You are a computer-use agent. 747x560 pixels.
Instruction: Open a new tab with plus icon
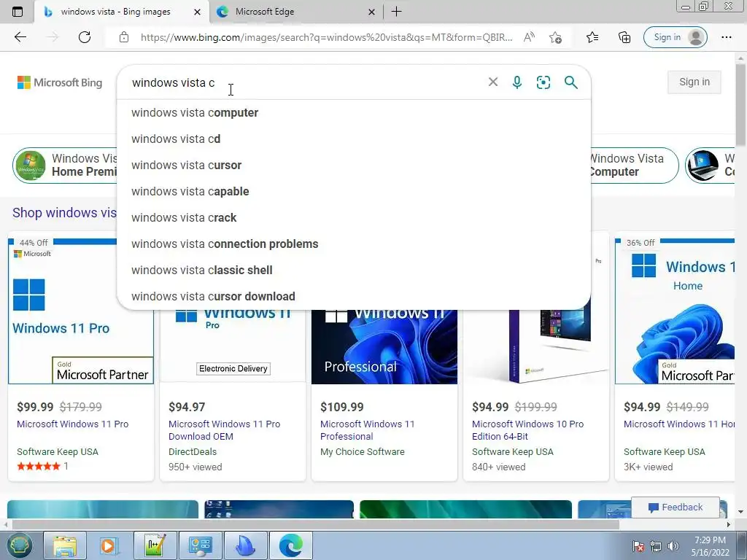click(x=396, y=12)
